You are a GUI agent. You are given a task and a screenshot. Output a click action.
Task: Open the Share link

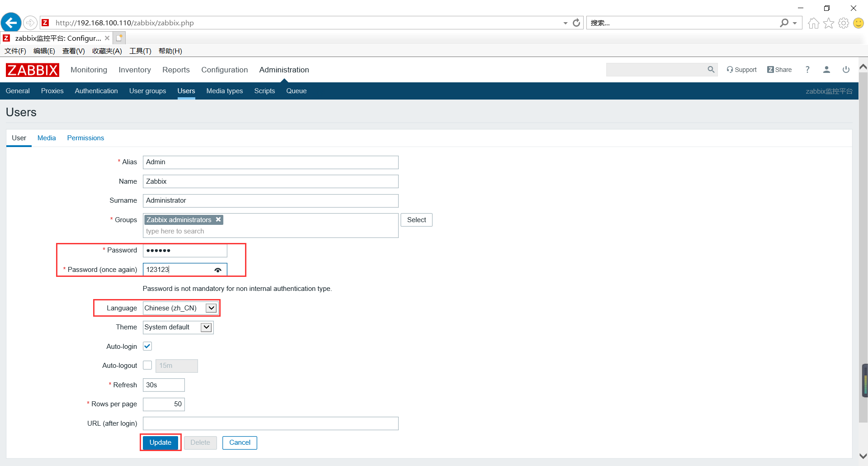coord(779,70)
